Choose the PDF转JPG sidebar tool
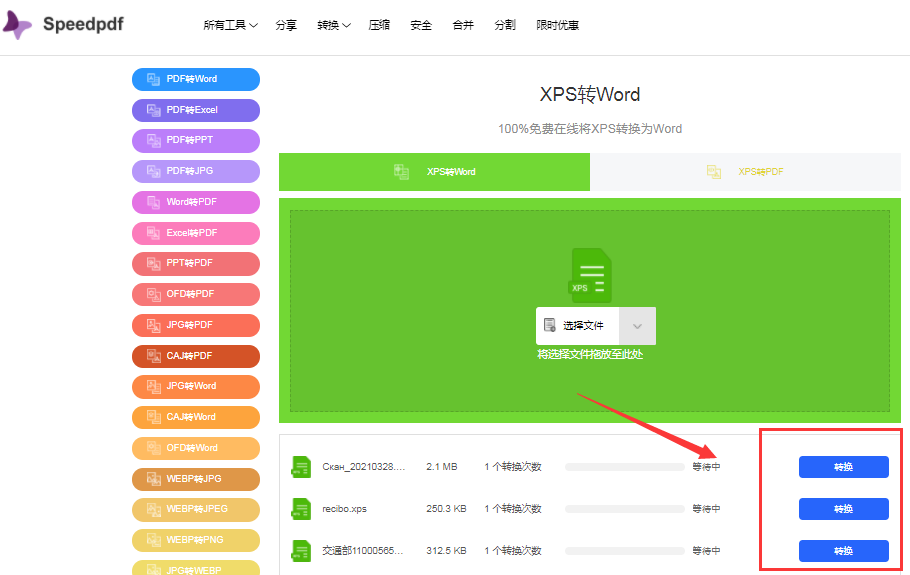This screenshot has width=910, height=575. (196, 171)
